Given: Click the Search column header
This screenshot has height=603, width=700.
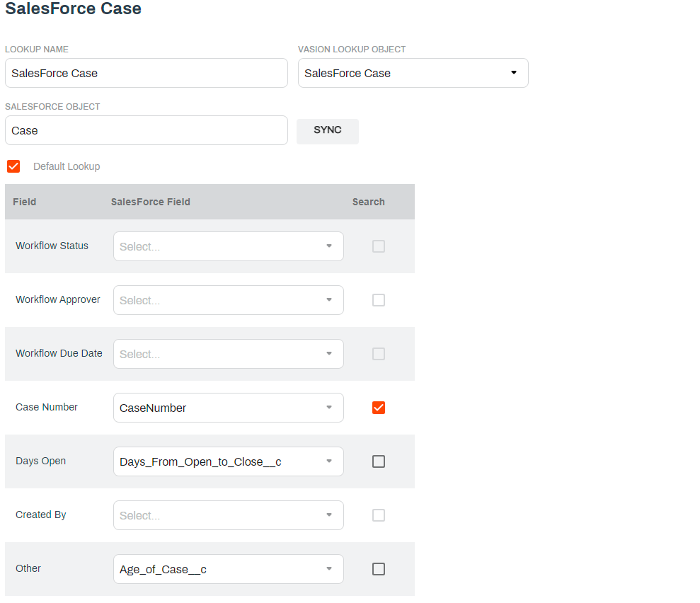Looking at the screenshot, I should pos(368,202).
